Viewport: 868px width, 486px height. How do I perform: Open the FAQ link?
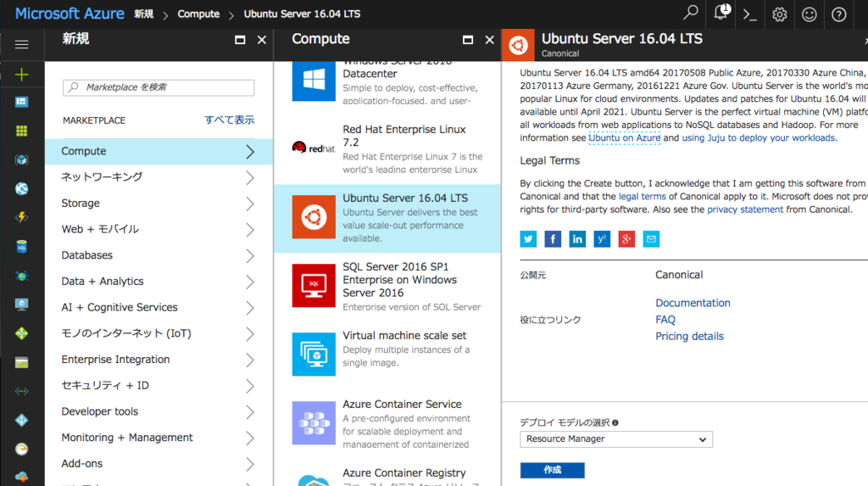pos(665,320)
